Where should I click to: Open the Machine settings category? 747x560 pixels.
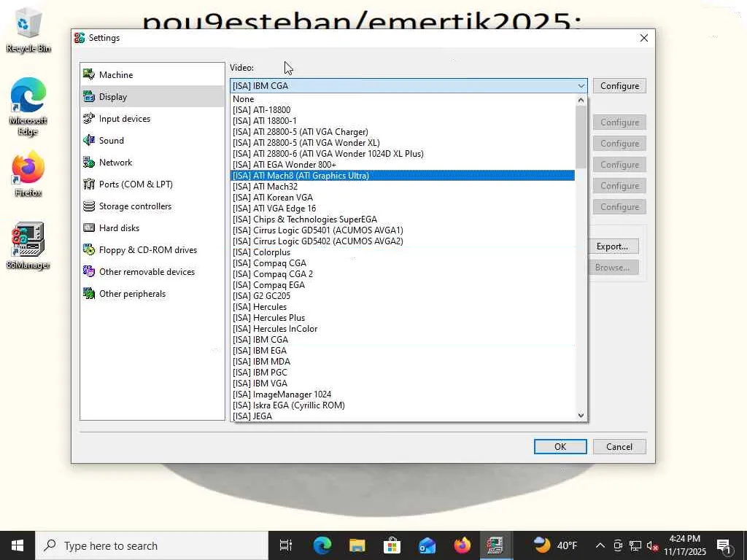coord(152,75)
